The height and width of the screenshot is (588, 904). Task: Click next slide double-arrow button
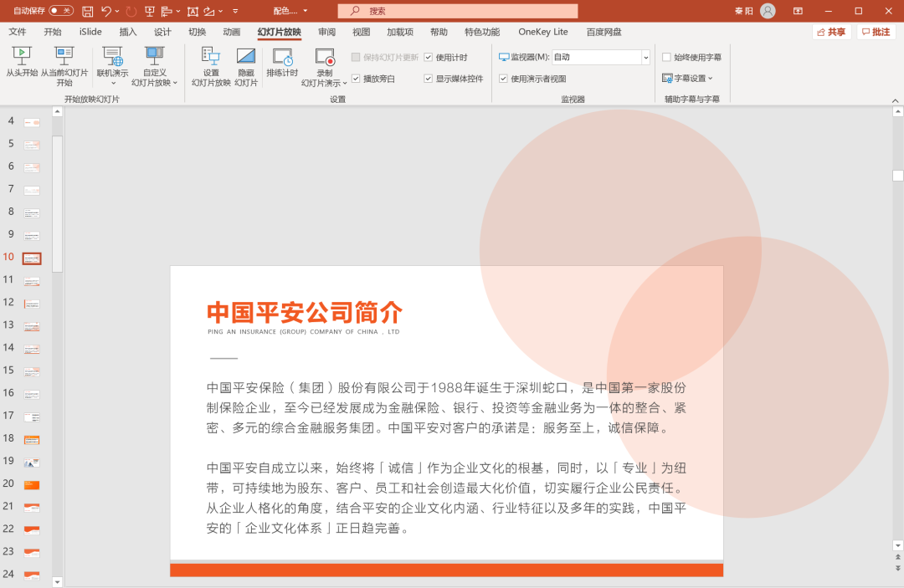897,569
